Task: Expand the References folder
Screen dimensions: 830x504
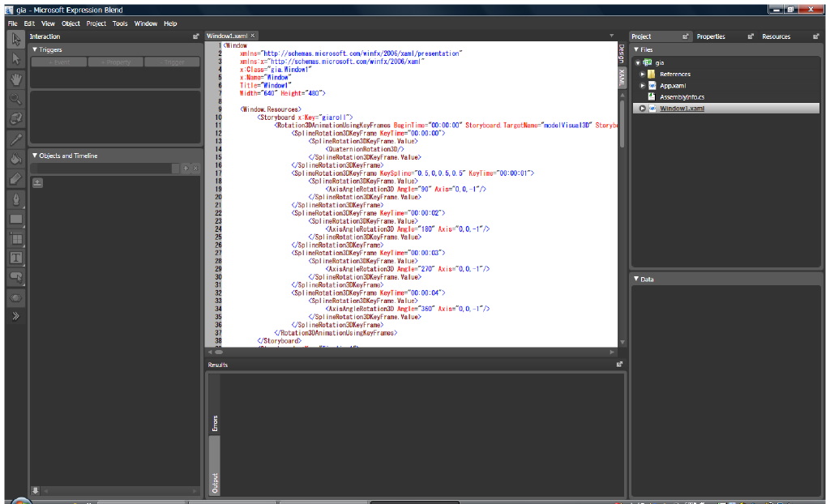Action: click(643, 74)
